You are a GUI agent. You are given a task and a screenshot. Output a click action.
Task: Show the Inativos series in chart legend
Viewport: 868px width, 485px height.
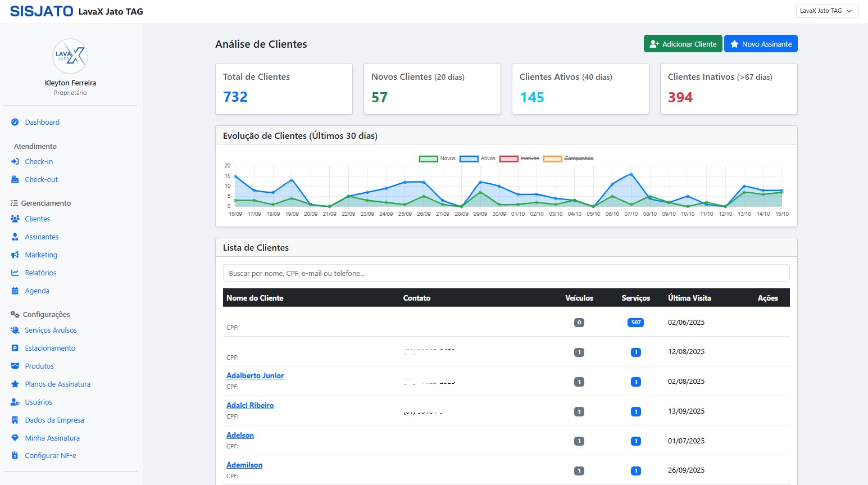[519, 158]
